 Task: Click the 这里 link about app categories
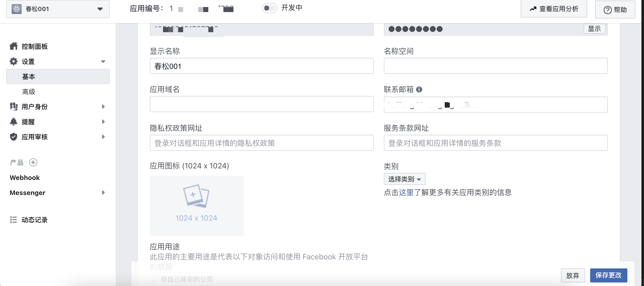point(406,193)
